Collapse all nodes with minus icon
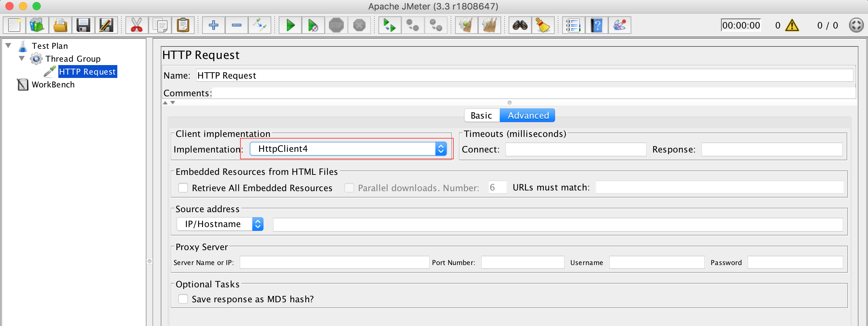This screenshot has height=326, width=868. point(236,25)
